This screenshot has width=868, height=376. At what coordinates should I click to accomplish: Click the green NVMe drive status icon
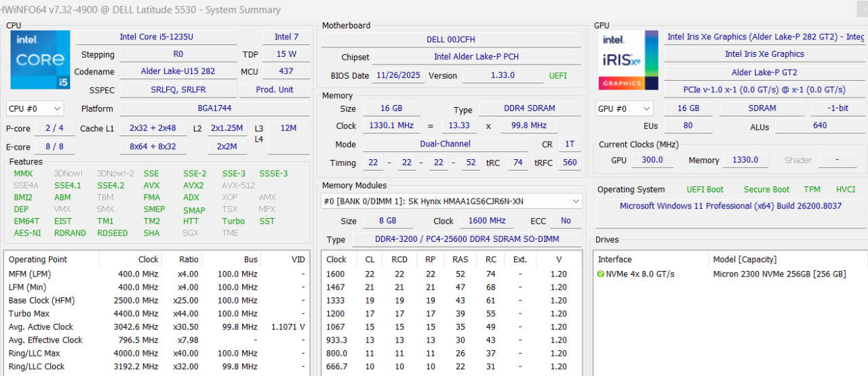(601, 274)
